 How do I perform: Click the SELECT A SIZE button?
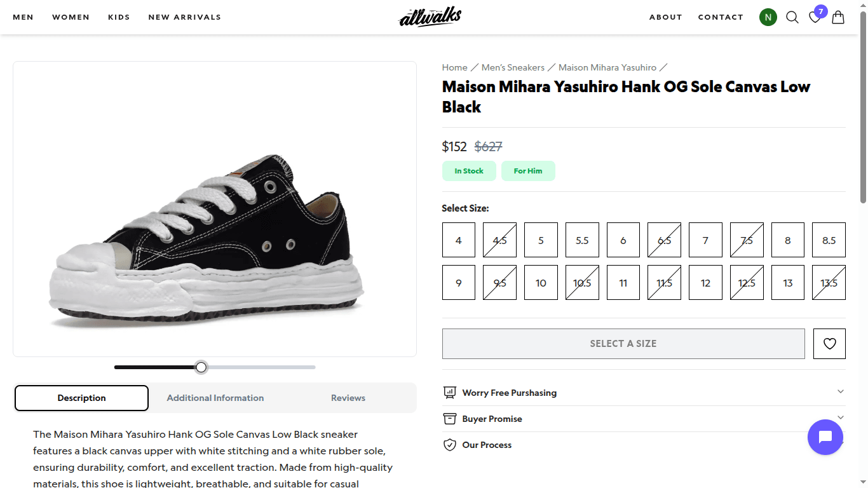pos(623,343)
